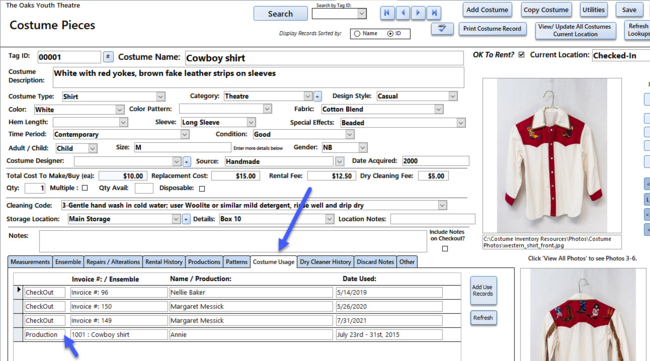
Task: Go to first record navigation icon
Action: [x=387, y=13]
